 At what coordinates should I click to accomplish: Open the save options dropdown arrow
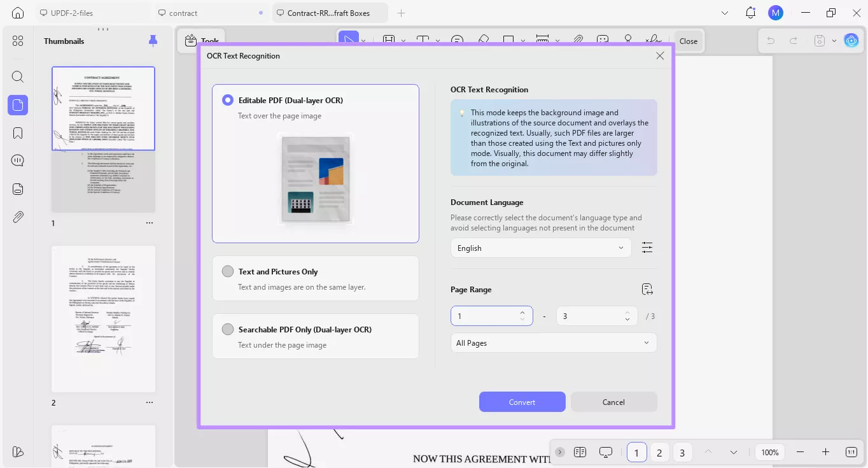(x=834, y=41)
